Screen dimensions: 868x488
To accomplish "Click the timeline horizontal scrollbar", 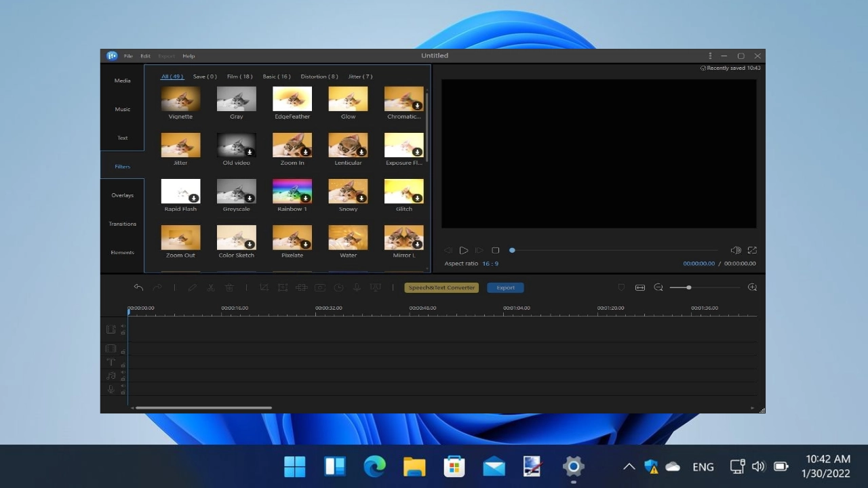I will [203, 408].
